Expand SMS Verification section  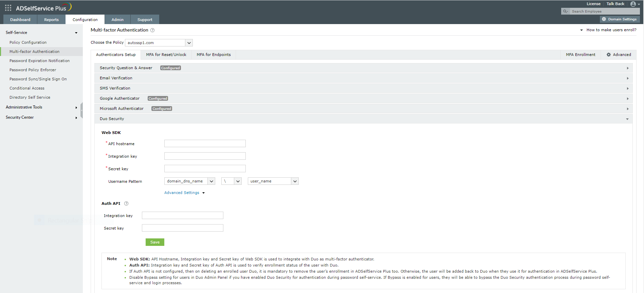tap(363, 89)
